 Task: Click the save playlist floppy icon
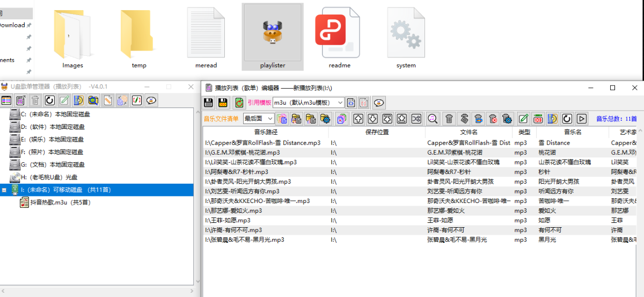tap(209, 102)
